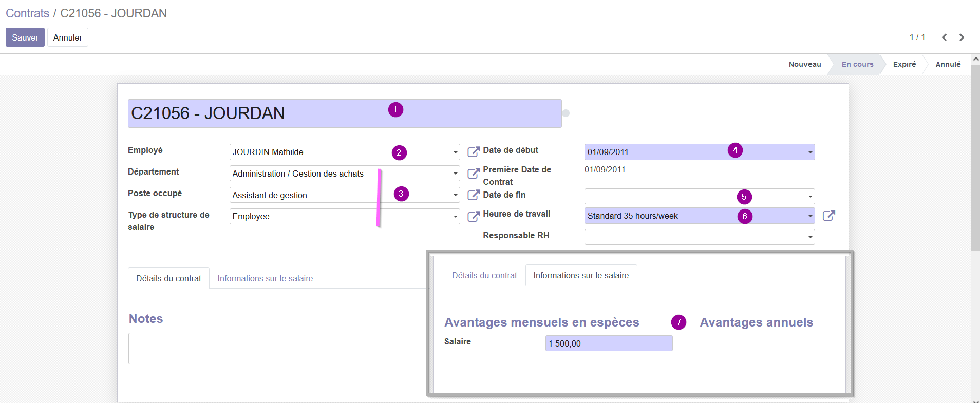This screenshot has height=403, width=980.
Task: Select Informations sur le salaire tab in inset panel
Action: [x=581, y=275]
